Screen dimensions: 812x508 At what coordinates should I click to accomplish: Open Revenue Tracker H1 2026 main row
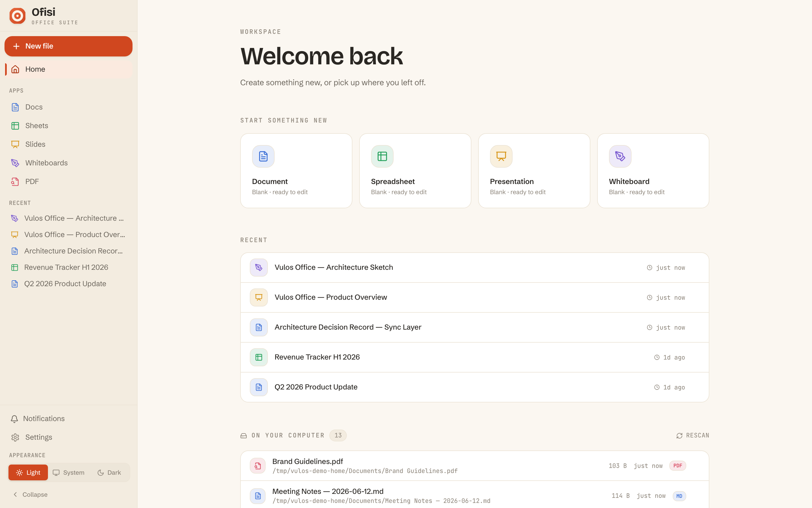tap(475, 357)
